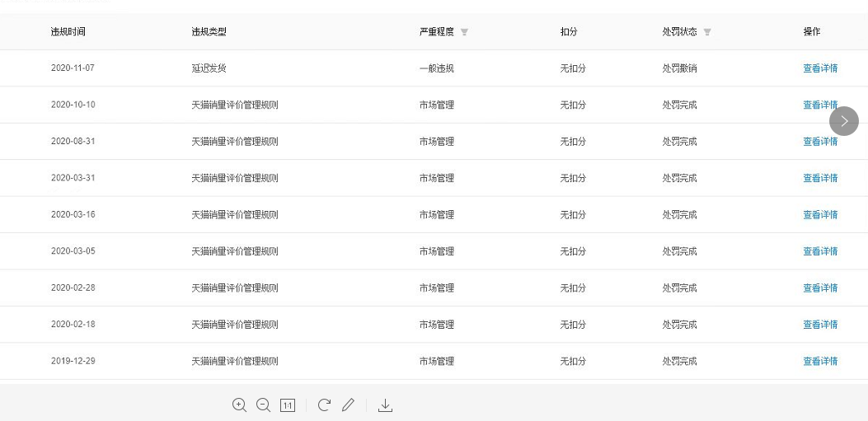
Task: Click the 违规时间 column header
Action: tap(68, 32)
